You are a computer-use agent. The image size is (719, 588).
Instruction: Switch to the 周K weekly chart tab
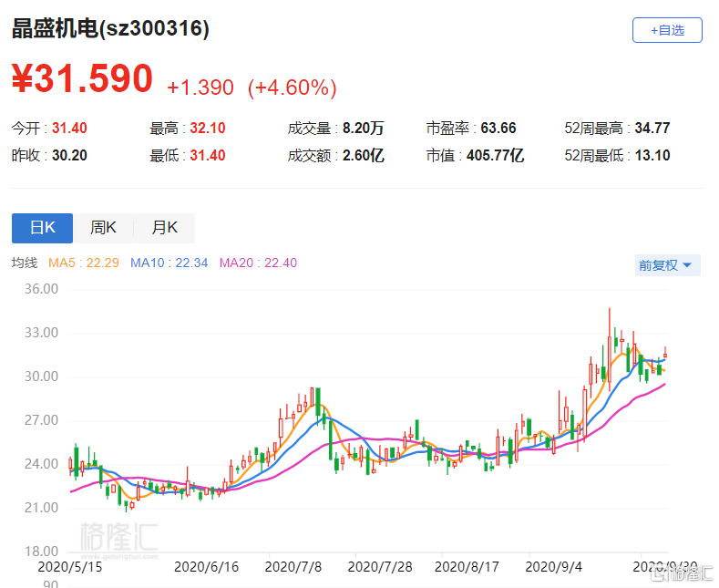pos(103,228)
